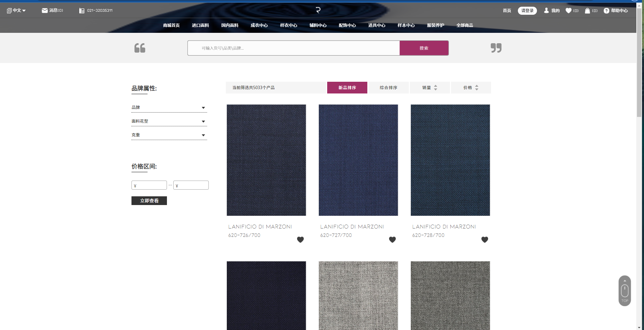Image resolution: width=644 pixels, height=330 pixels.
Task: Open dark navy fabric thumbnail in second row
Action: point(266,295)
